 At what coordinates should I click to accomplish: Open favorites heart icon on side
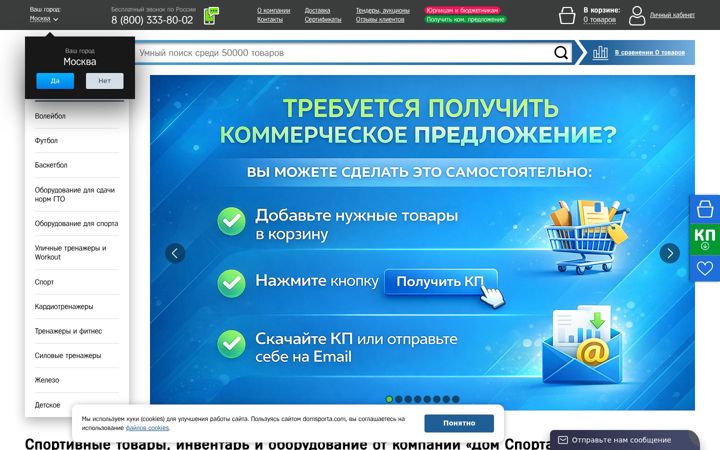(x=705, y=268)
